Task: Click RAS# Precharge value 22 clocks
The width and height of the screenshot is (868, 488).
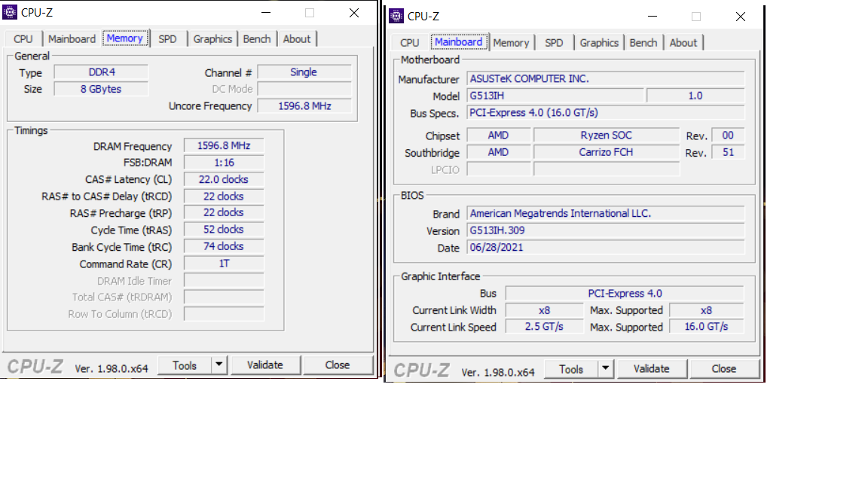Action: point(225,212)
